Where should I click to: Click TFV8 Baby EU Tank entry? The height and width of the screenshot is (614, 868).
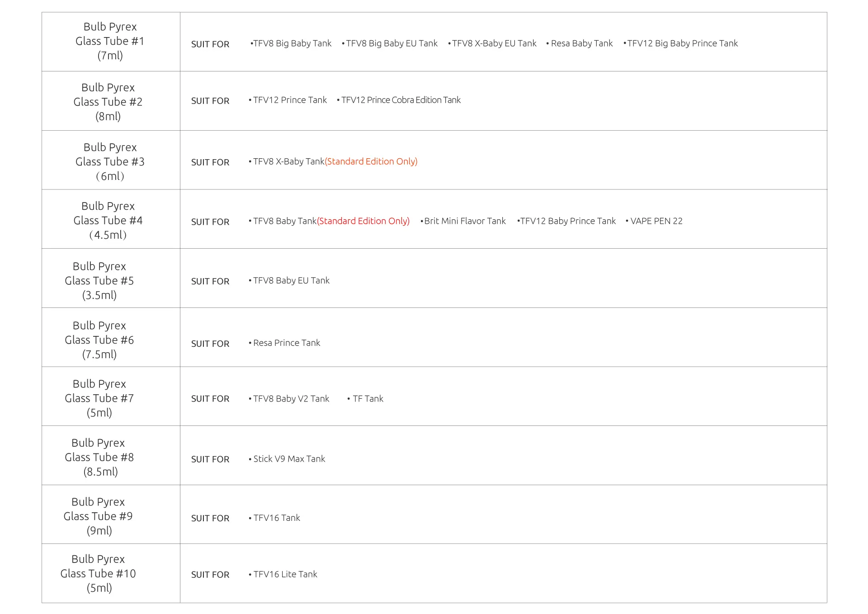(x=291, y=281)
